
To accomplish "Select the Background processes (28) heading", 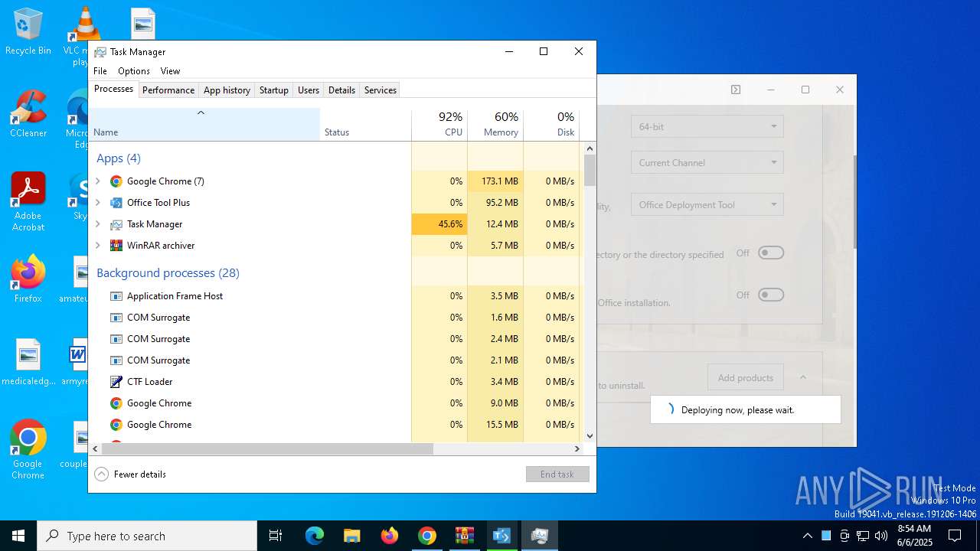I will pos(168,273).
